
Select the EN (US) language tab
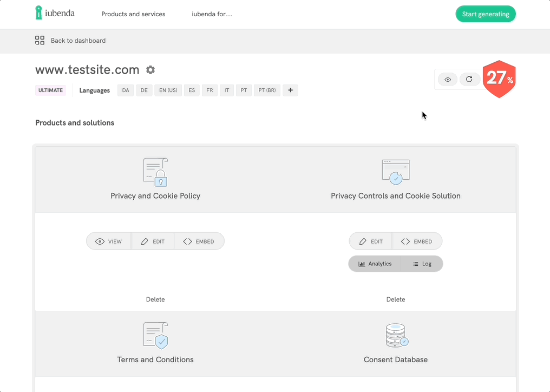tap(168, 90)
